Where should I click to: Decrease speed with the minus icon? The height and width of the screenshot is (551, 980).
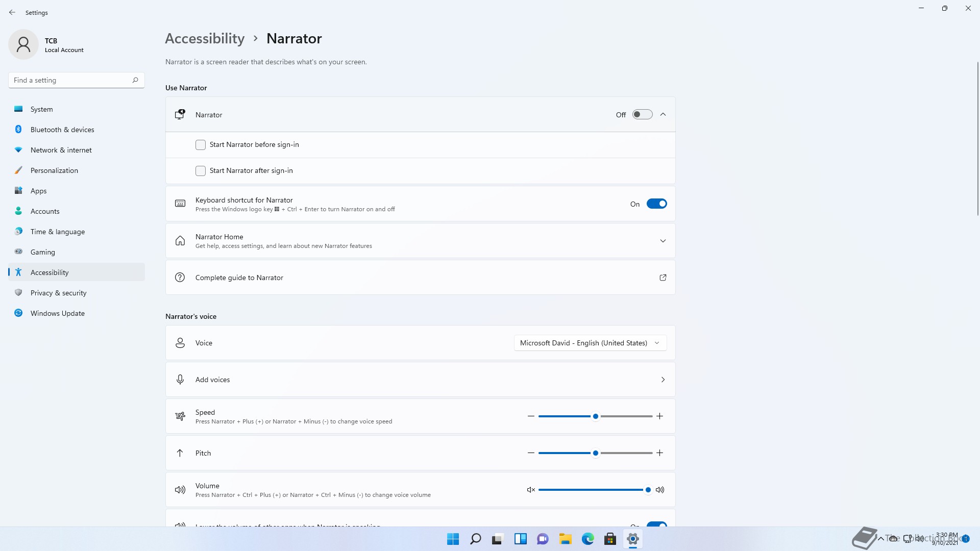(x=531, y=416)
